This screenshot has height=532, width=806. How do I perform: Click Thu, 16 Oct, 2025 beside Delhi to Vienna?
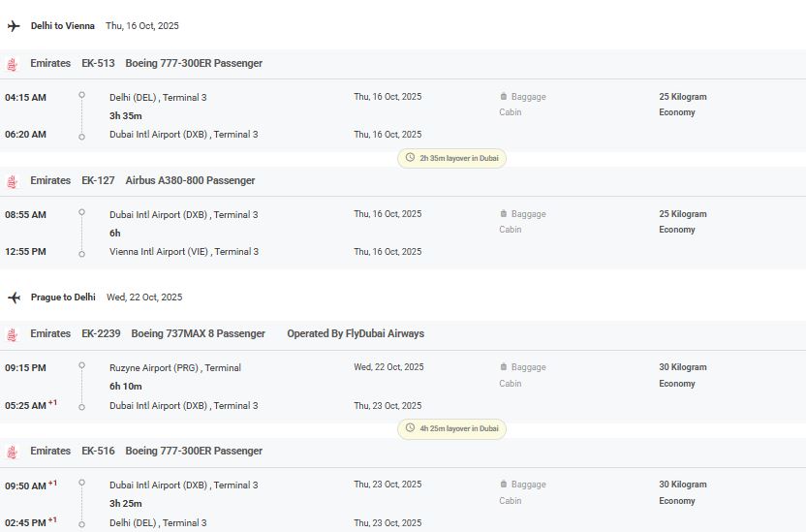pos(142,26)
